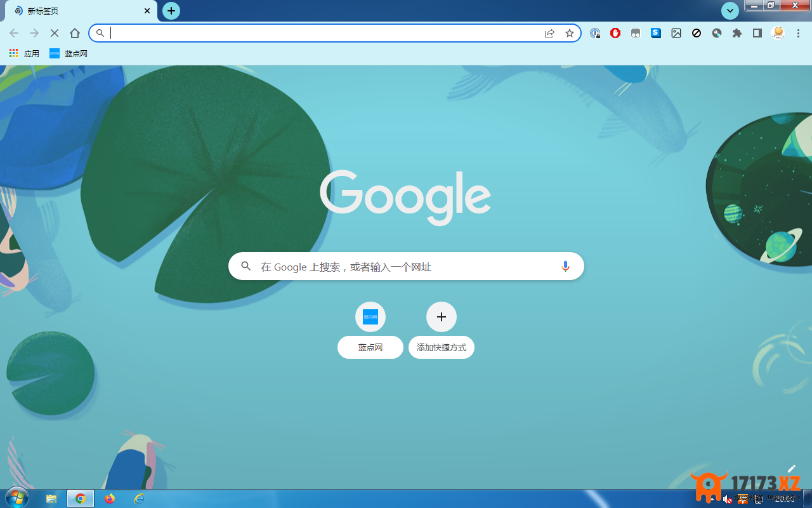Open the picture-frame image extension

(676, 33)
